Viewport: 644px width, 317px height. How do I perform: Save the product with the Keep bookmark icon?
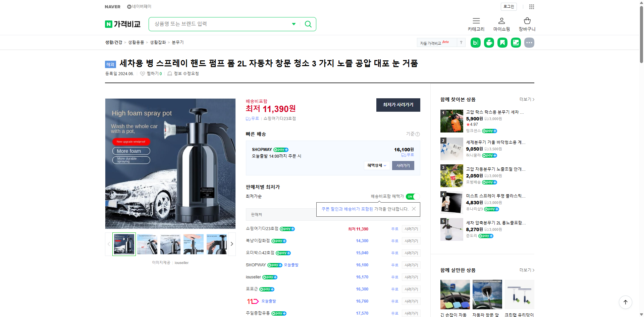[502, 43]
